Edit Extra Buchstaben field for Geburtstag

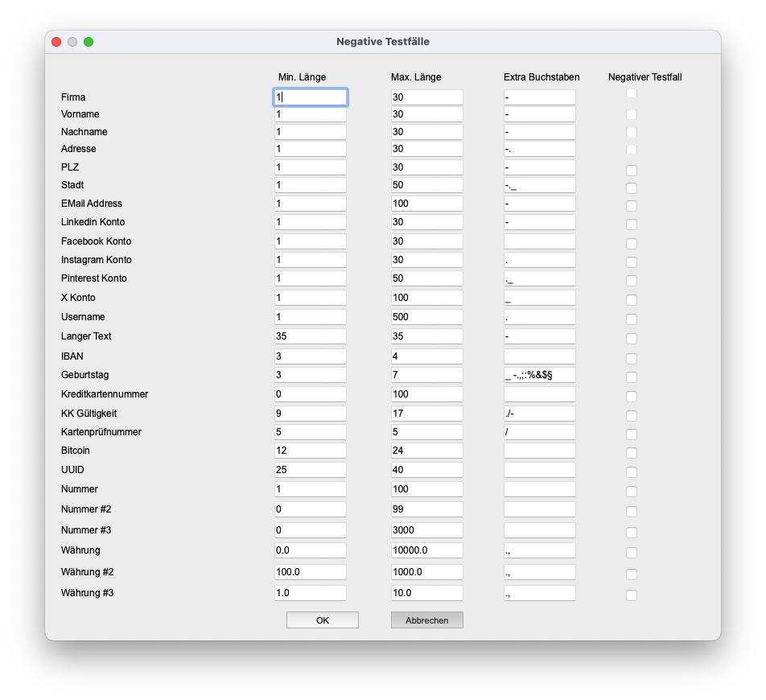[539, 375]
